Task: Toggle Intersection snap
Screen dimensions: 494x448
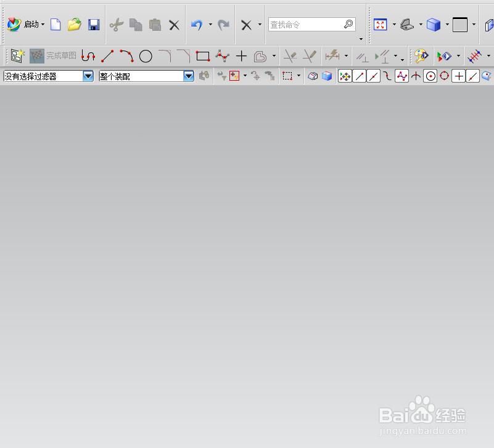Action: tap(416, 76)
